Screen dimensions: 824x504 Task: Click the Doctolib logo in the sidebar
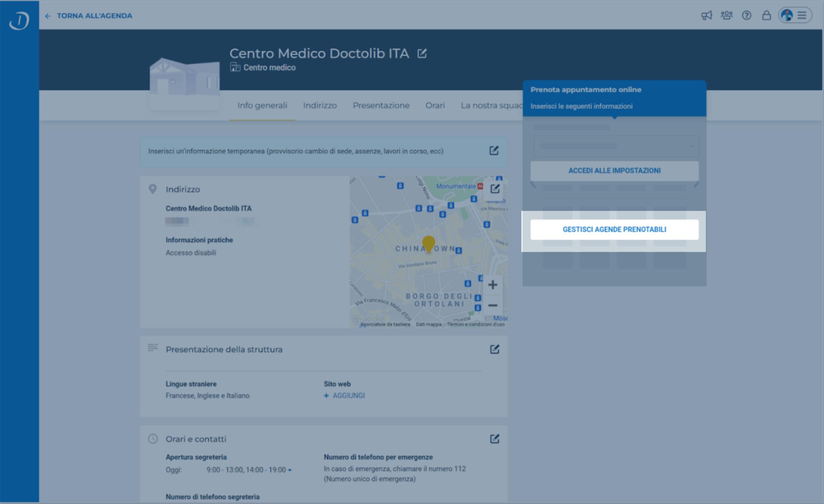coord(19,20)
